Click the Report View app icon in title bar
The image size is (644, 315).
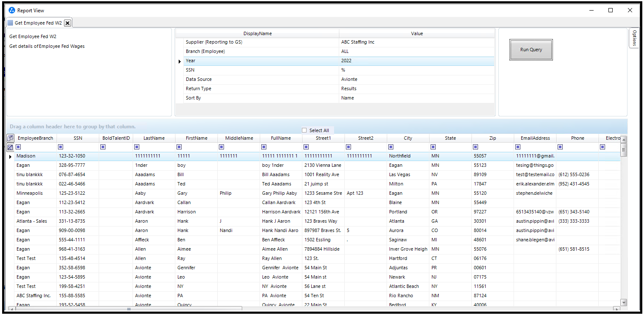(x=12, y=10)
